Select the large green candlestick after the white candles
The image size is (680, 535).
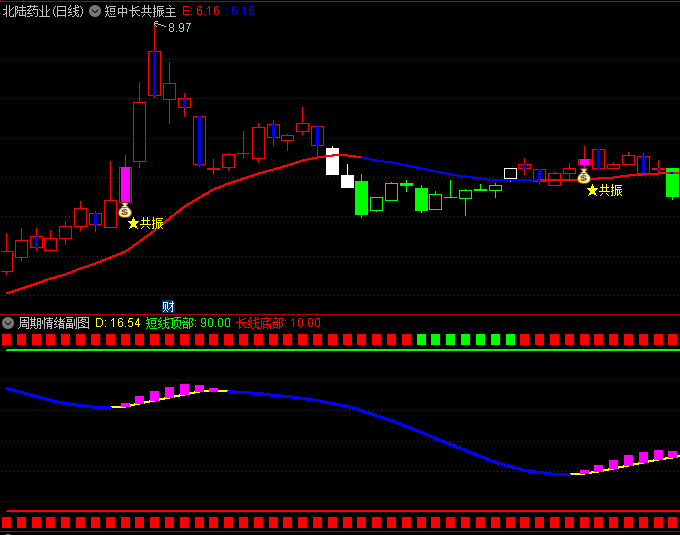[361, 198]
